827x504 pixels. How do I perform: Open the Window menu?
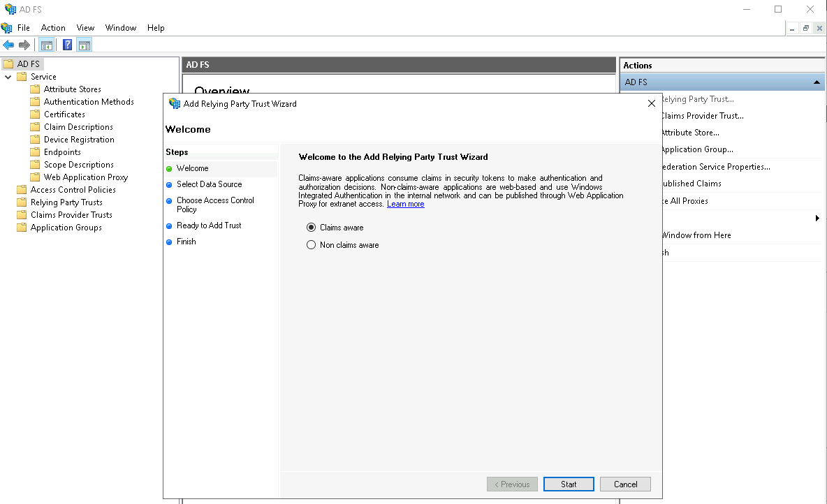[x=120, y=28]
